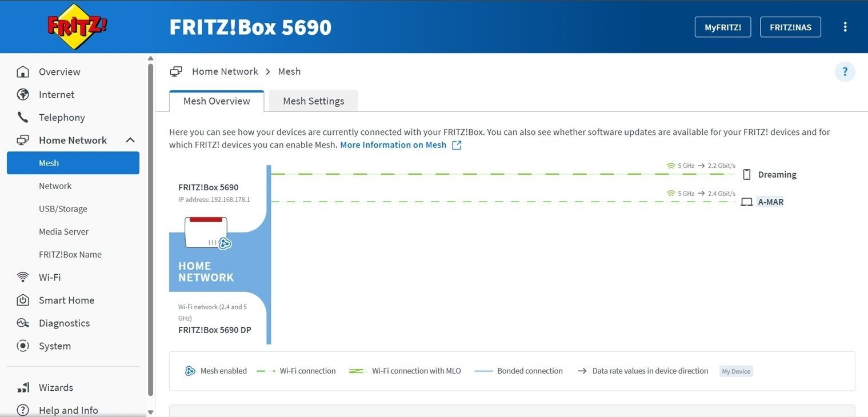The image size is (868, 417).
Task: Switch to the Mesh Settings tab
Action: pyautogui.click(x=314, y=101)
